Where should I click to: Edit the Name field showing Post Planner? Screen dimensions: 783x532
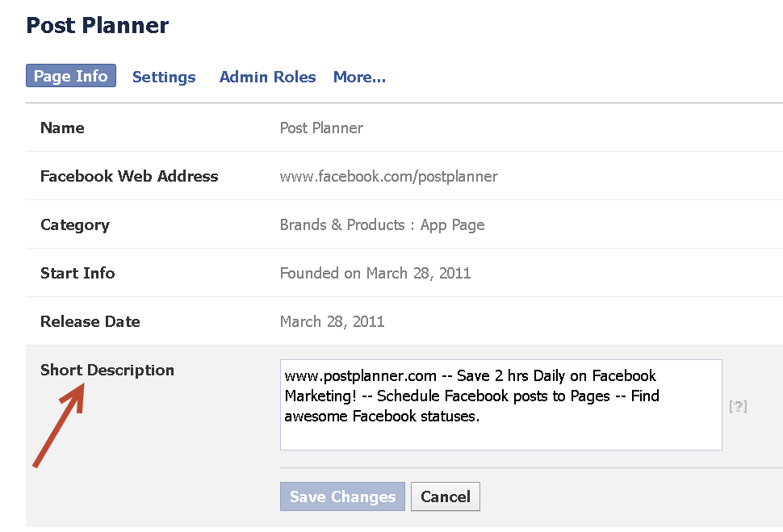(x=321, y=128)
